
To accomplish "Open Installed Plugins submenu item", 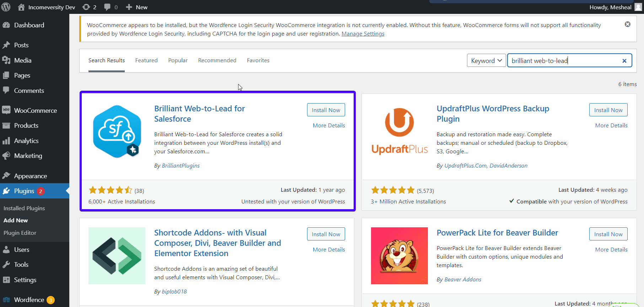I will [x=24, y=208].
